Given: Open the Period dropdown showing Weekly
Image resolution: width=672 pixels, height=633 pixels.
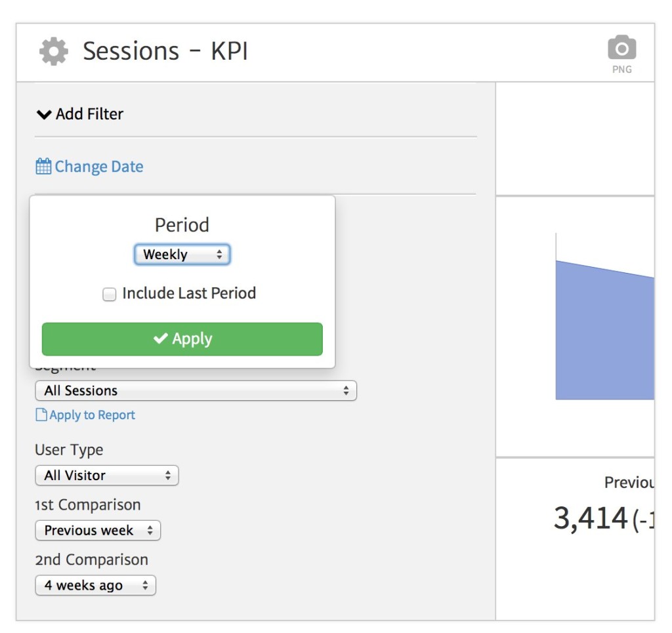Looking at the screenshot, I should pos(182,255).
